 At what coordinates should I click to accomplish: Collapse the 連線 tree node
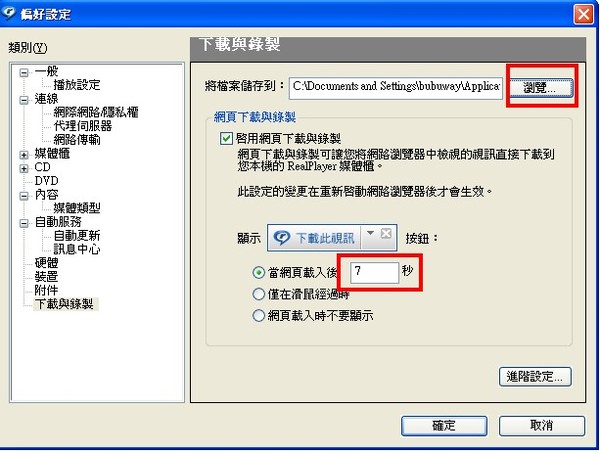click(x=24, y=100)
